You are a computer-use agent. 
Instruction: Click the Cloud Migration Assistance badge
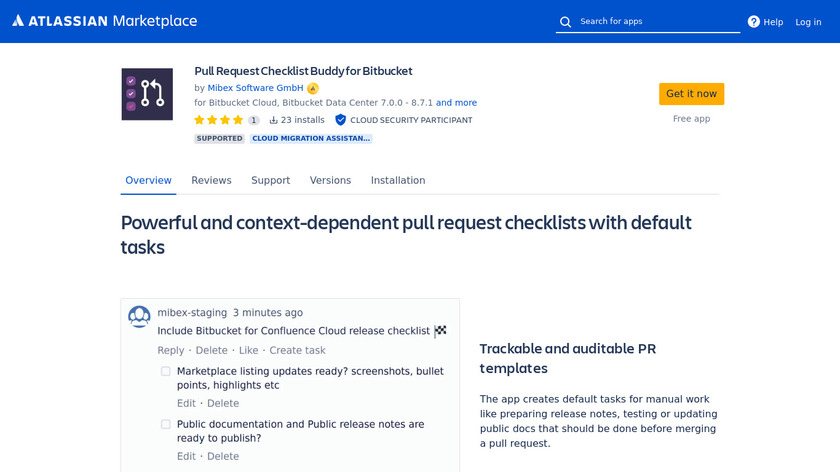coord(311,139)
